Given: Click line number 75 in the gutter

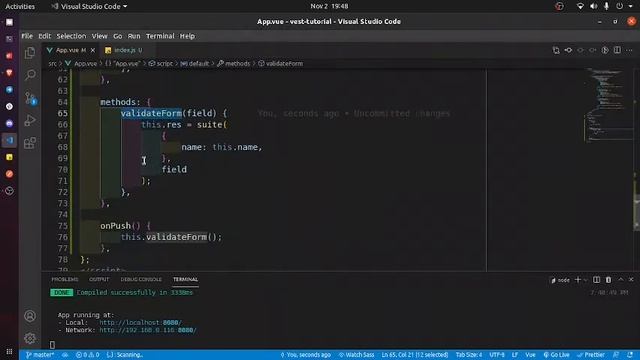Looking at the screenshot, I should point(62,225).
